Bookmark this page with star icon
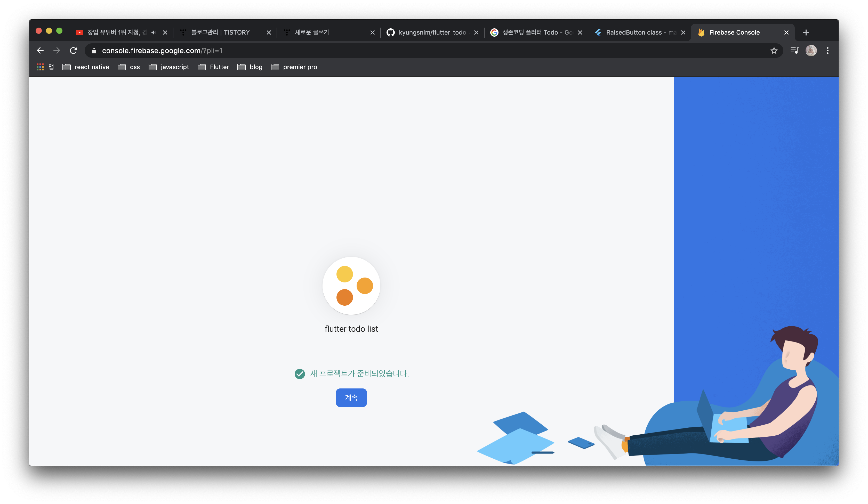This screenshot has height=504, width=868. [774, 51]
